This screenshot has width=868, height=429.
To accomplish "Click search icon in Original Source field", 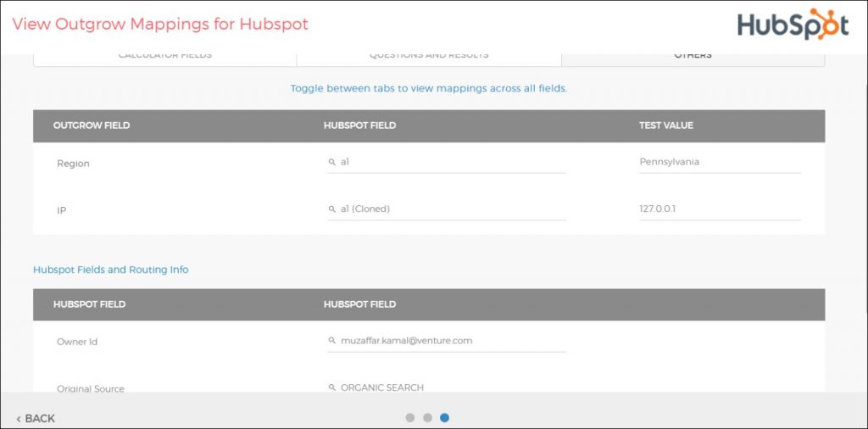I will (332, 387).
